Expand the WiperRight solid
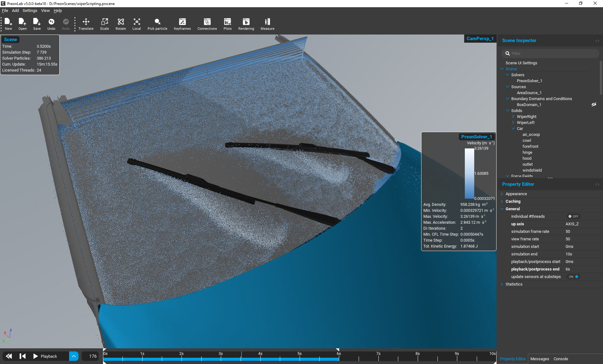Image resolution: width=603 pixels, height=364 pixels. tap(513, 116)
